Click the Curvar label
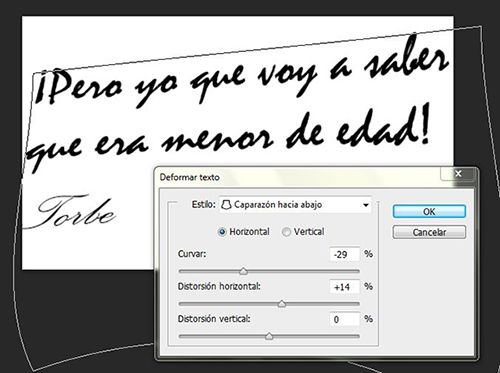Viewport: 500px width, 373px height. click(192, 254)
